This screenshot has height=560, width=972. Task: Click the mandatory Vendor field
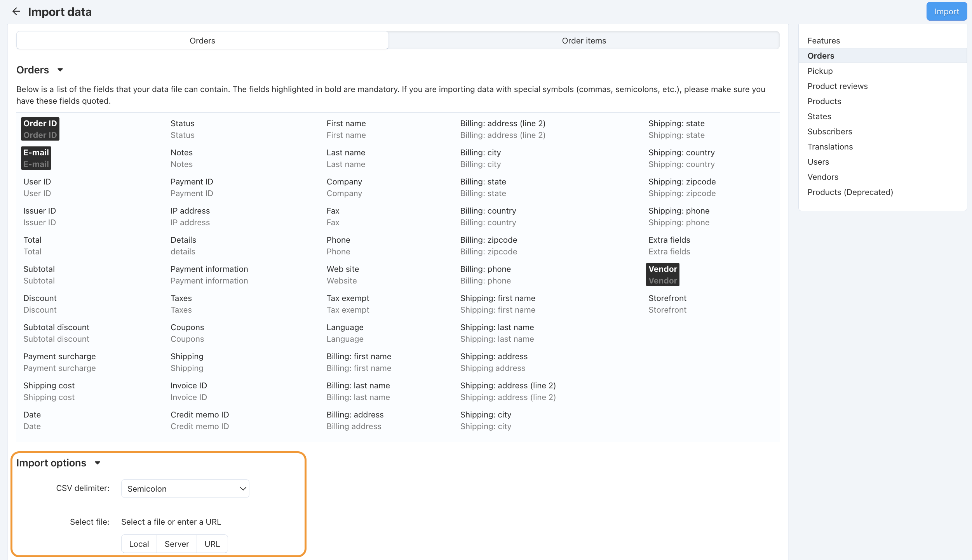point(663,275)
